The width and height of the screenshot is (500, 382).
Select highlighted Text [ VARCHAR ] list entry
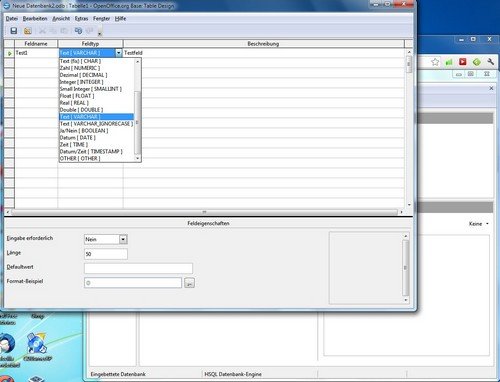pyautogui.click(x=97, y=117)
